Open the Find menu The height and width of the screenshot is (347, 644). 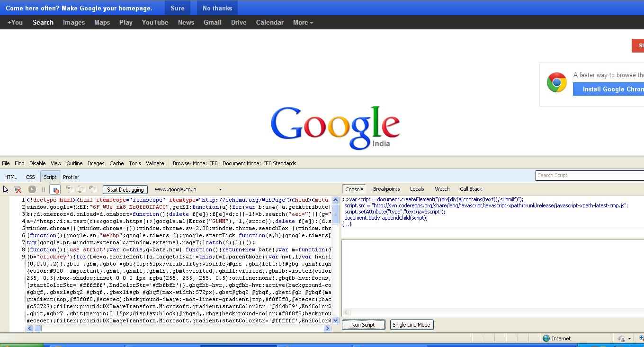tap(19, 163)
